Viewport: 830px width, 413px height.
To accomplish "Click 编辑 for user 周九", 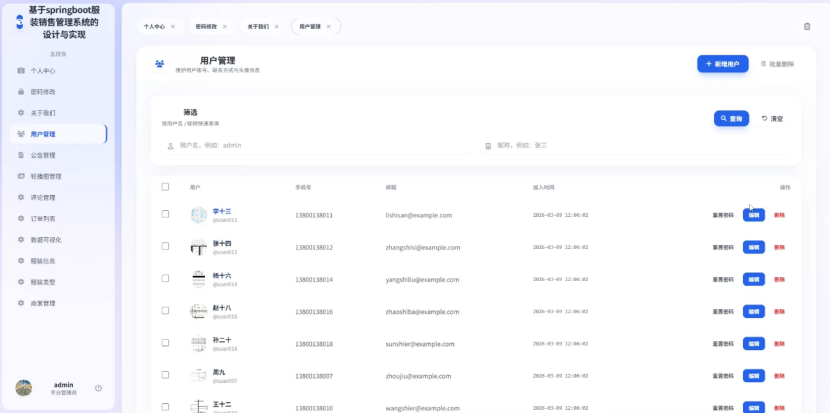I will pos(754,376).
